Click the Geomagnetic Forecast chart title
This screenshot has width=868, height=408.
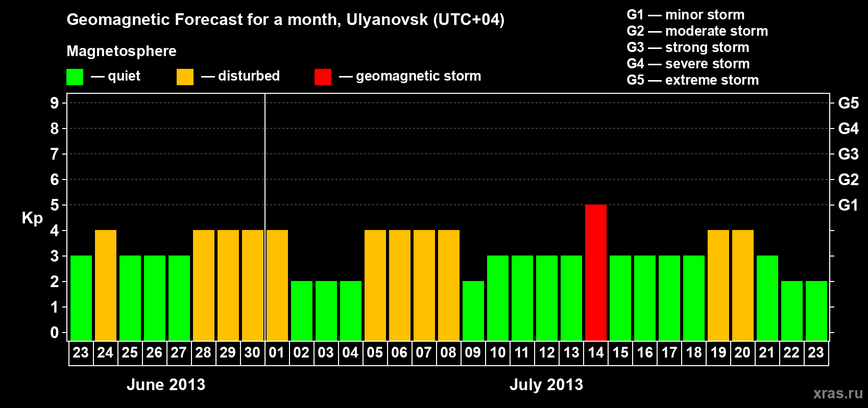(x=285, y=20)
